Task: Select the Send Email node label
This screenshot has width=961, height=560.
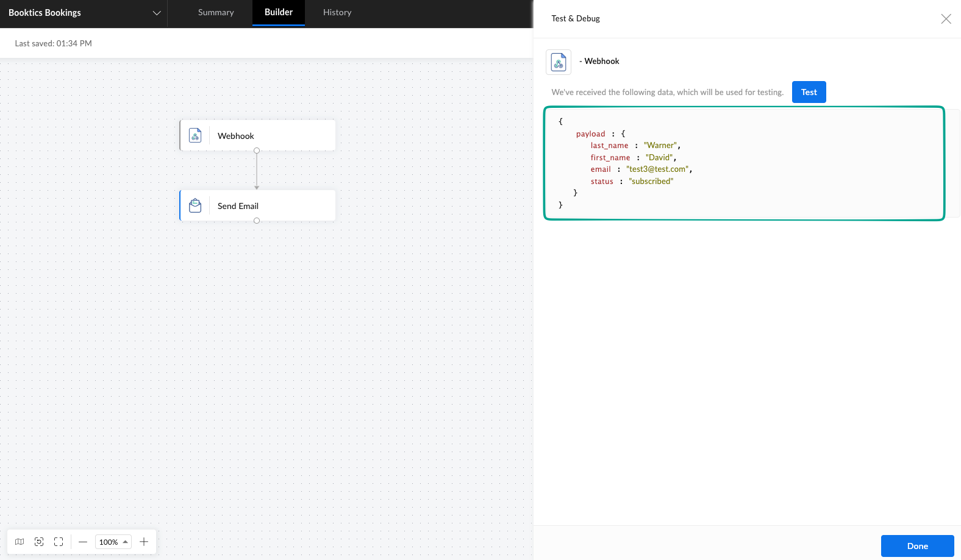Action: (238, 206)
